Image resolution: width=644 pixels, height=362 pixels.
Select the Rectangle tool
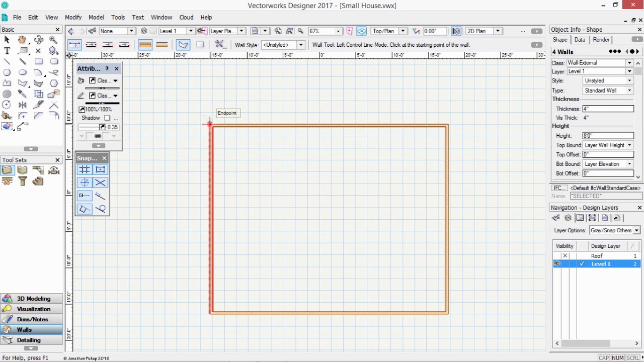(x=38, y=61)
